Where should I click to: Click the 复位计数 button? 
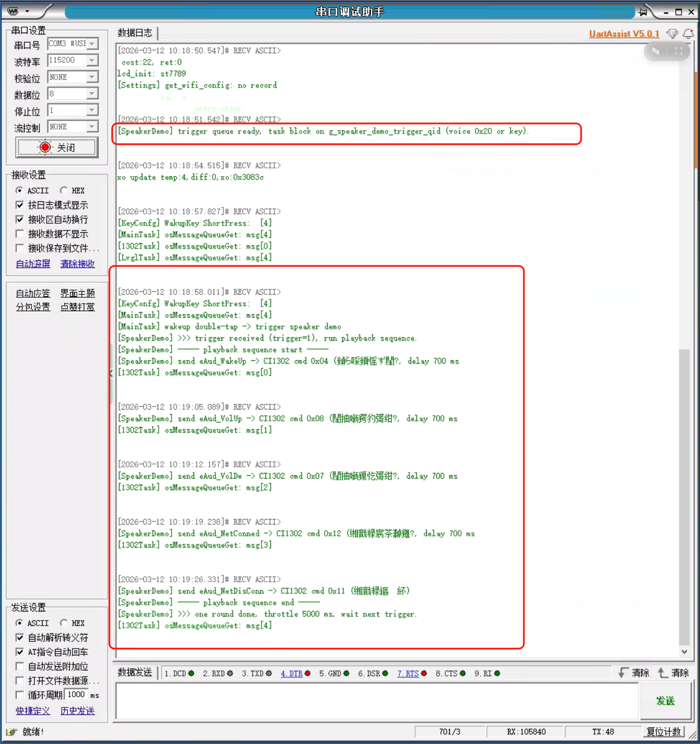pos(664,732)
